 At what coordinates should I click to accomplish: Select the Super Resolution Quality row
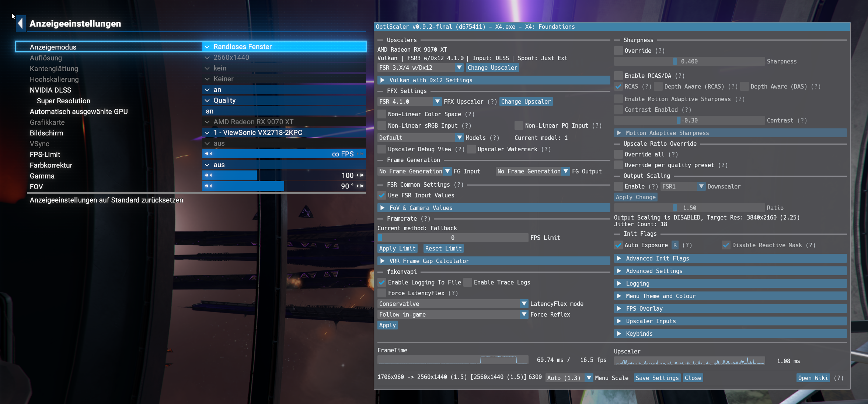(x=198, y=100)
